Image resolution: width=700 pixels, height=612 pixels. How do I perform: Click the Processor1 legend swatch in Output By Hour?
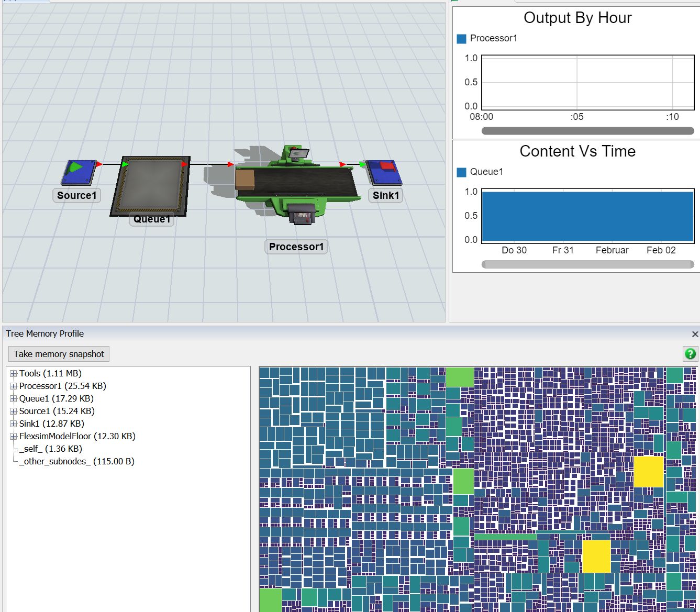pos(461,39)
